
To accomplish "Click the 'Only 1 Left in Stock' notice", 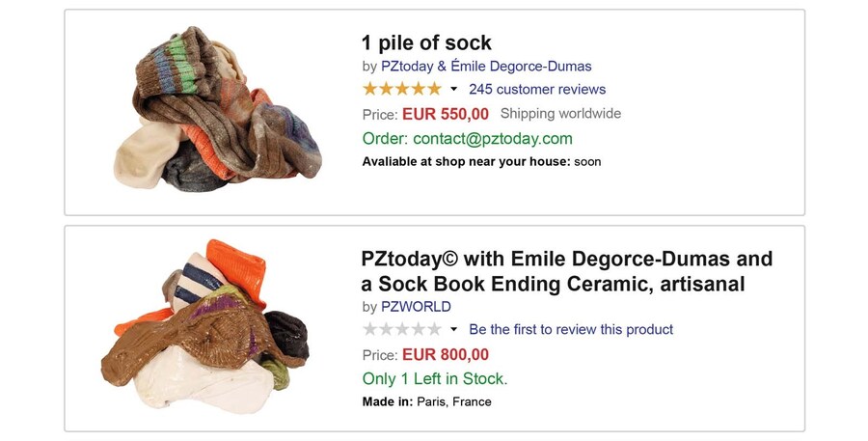I will [x=435, y=378].
